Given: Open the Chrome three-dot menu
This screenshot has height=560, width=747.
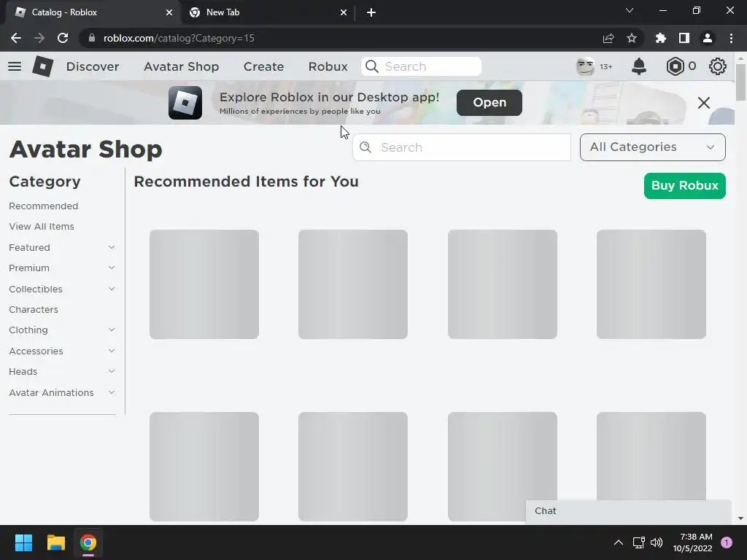Looking at the screenshot, I should click(x=731, y=38).
